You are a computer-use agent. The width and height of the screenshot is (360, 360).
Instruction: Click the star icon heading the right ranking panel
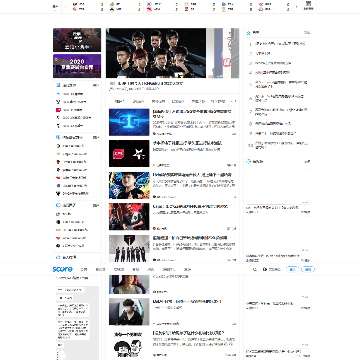click(x=248, y=33)
